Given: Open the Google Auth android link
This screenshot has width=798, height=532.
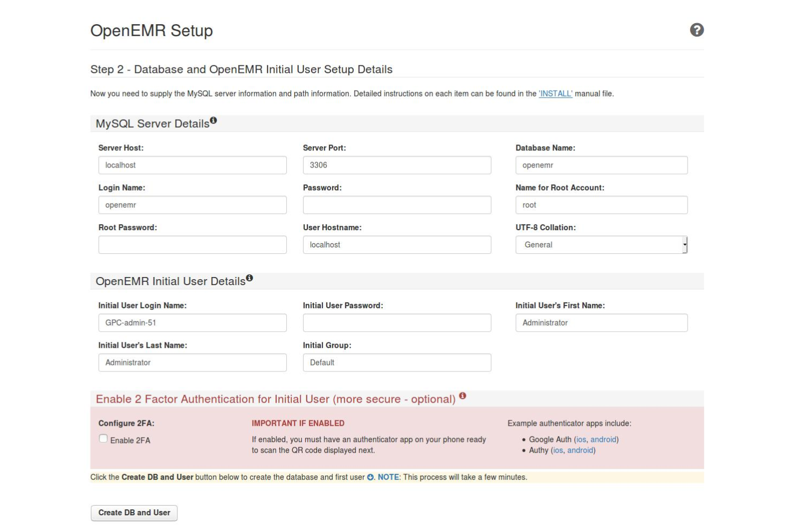Looking at the screenshot, I should (603, 439).
